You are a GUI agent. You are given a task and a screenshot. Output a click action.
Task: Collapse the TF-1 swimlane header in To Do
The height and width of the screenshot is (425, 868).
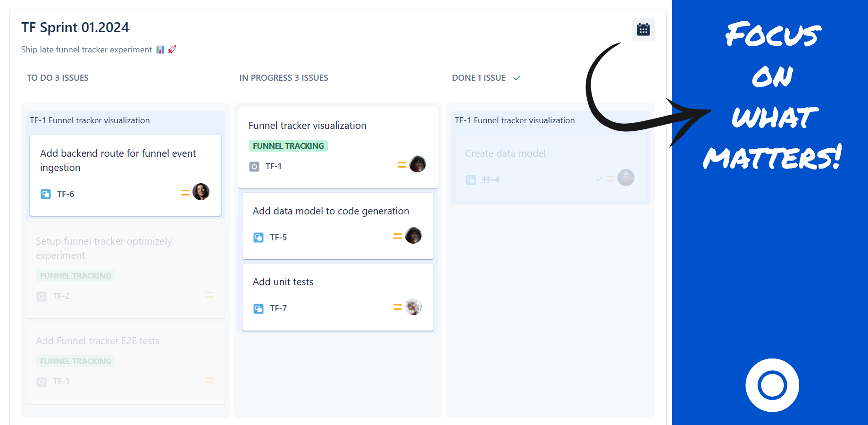point(90,120)
